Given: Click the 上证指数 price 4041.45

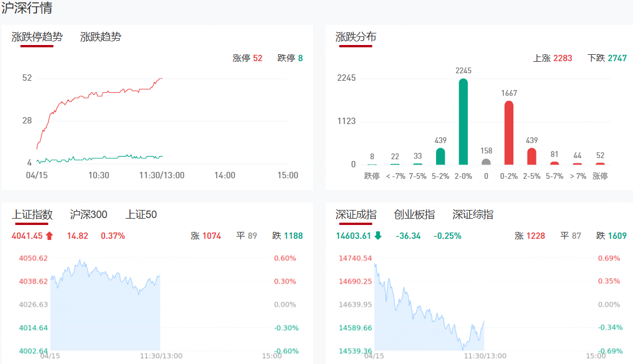Looking at the screenshot, I should [27, 235].
